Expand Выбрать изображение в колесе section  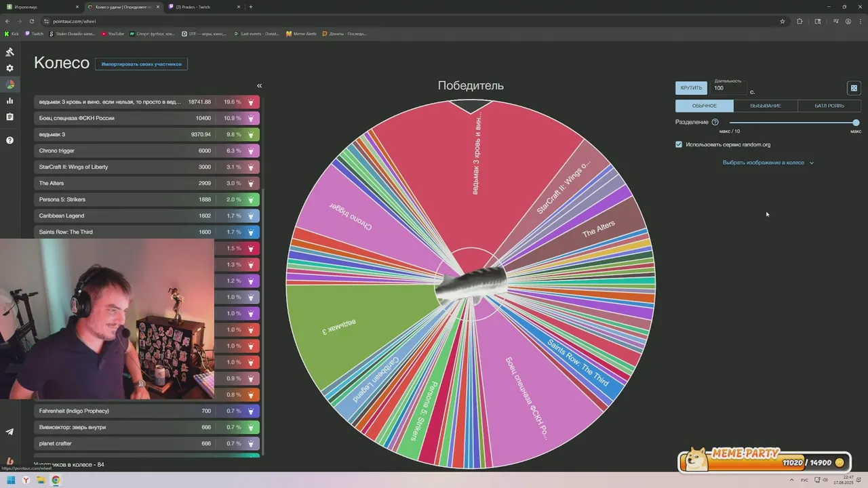click(768, 163)
